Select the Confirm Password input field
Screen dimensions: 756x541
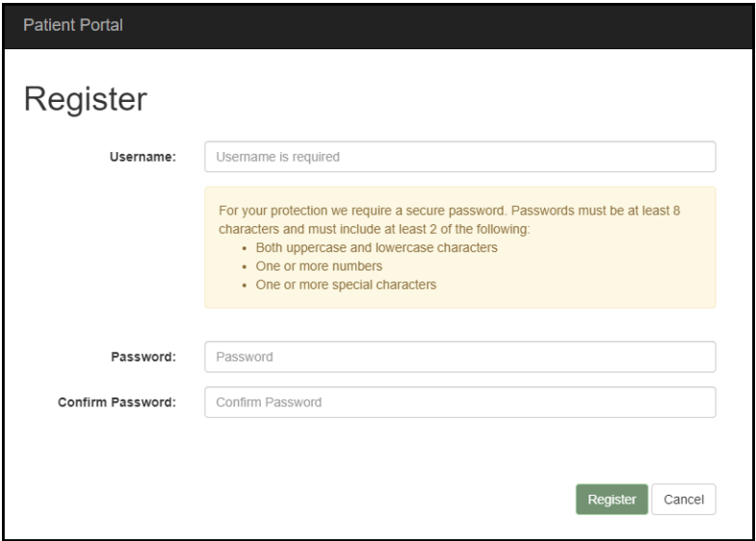tap(459, 402)
